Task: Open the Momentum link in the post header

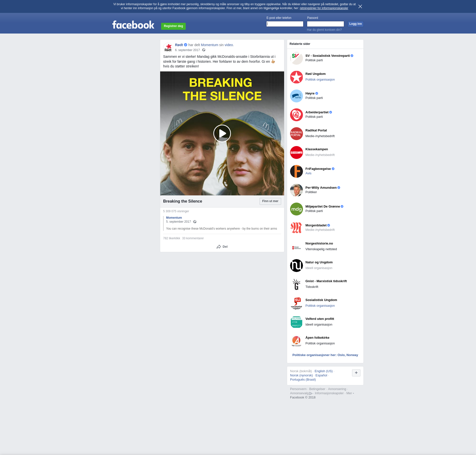Action: [x=209, y=45]
